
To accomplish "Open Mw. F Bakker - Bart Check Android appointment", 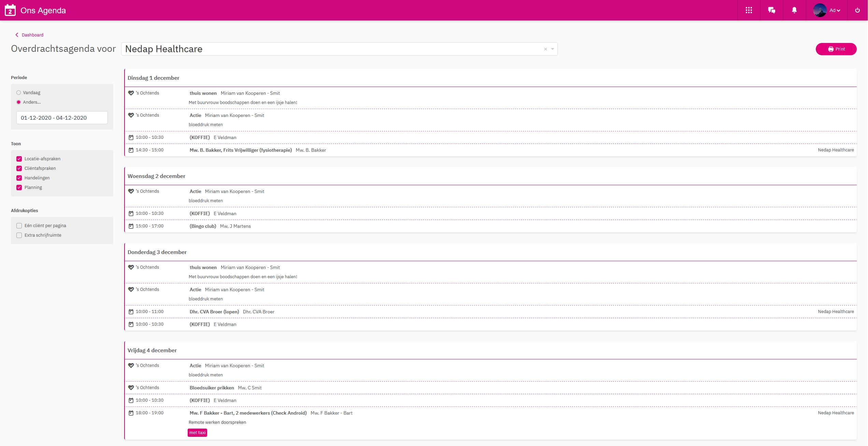I will (x=248, y=413).
